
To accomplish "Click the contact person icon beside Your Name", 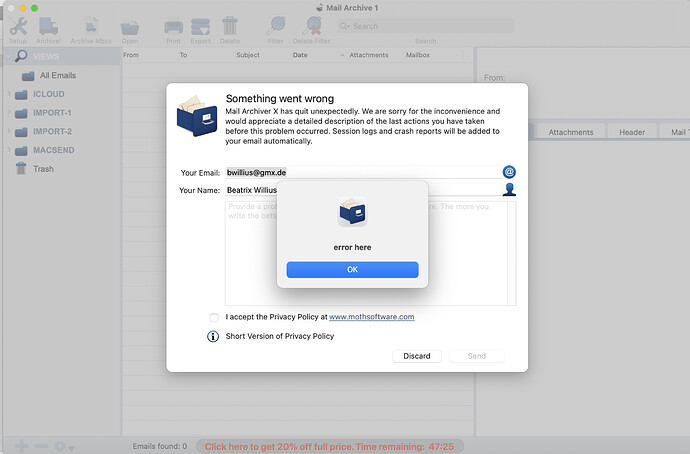I will point(509,190).
